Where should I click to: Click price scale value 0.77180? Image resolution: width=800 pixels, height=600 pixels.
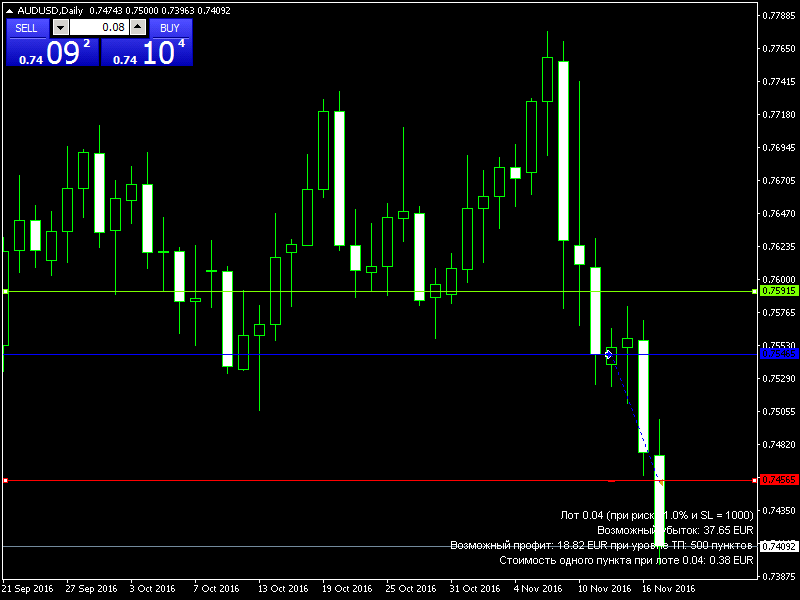point(779,114)
